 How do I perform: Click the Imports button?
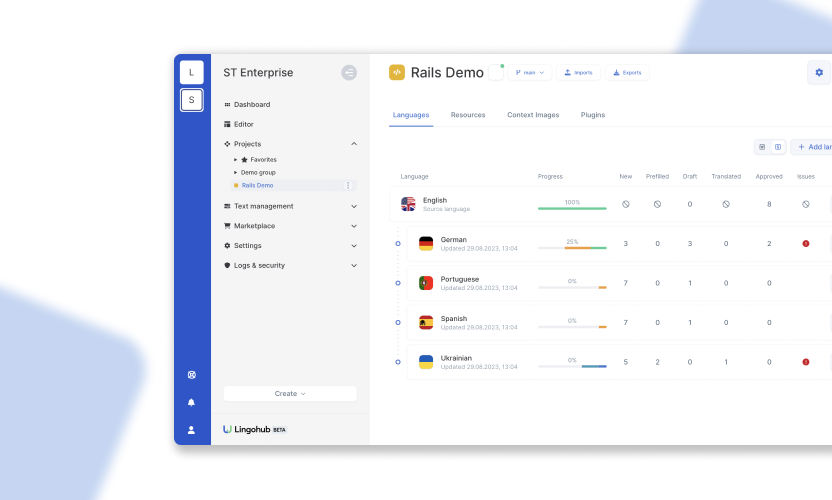[x=578, y=72]
